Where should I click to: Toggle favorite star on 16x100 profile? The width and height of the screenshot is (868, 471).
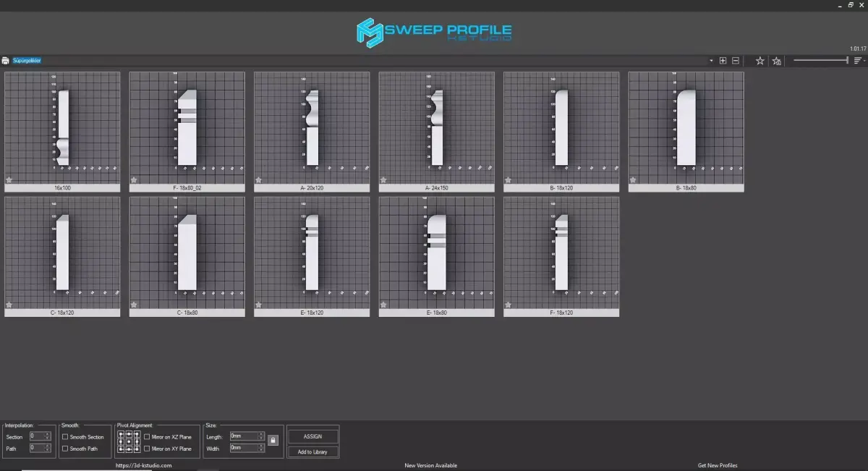9,180
